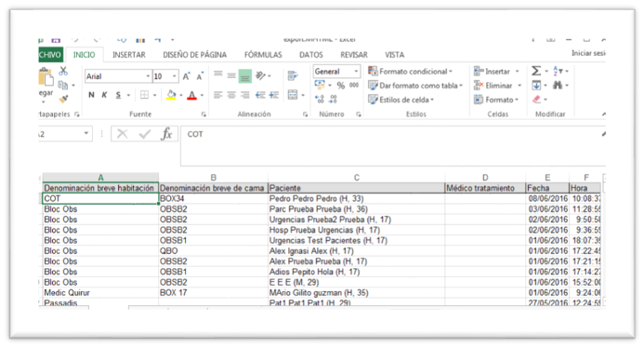The image size is (644, 348).
Task: Open Dar formato como tabla menu
Action: [x=414, y=86]
